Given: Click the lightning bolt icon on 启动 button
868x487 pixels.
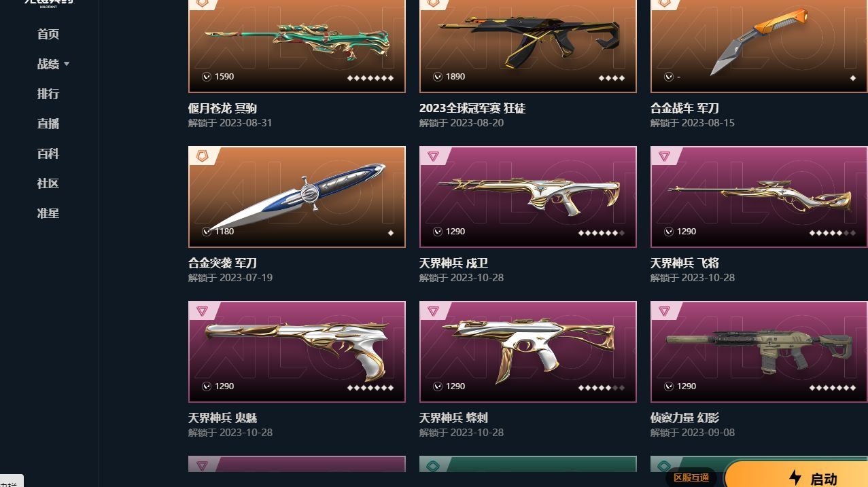Looking at the screenshot, I should click(x=795, y=477).
